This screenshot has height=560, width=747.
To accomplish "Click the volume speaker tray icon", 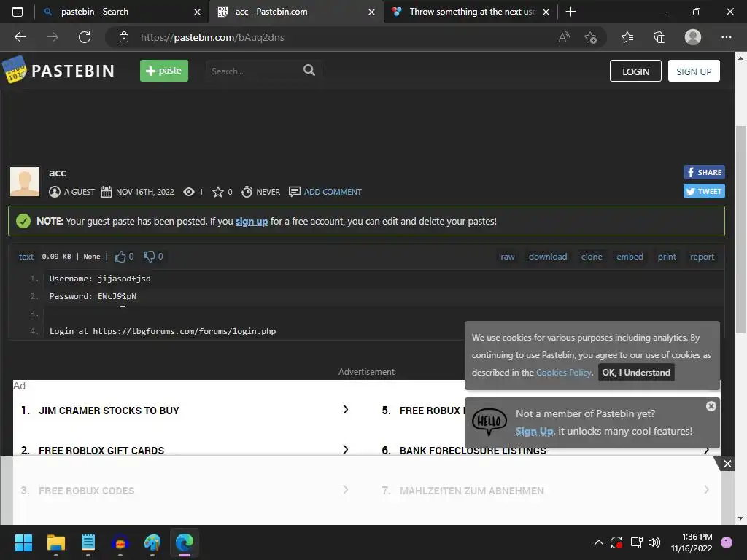I will point(654,542).
